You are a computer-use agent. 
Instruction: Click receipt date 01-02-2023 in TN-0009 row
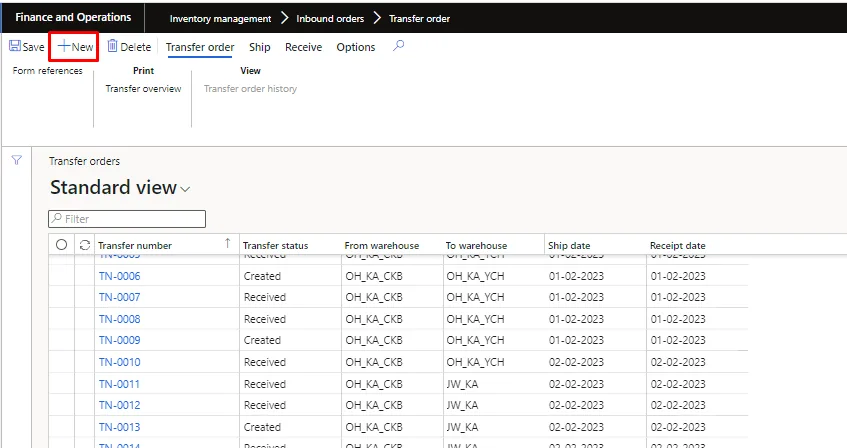click(678, 340)
